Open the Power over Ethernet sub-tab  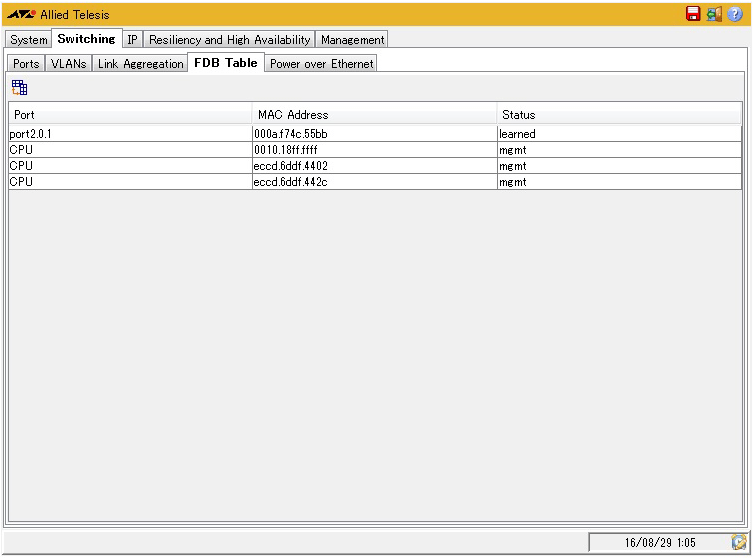pos(321,64)
